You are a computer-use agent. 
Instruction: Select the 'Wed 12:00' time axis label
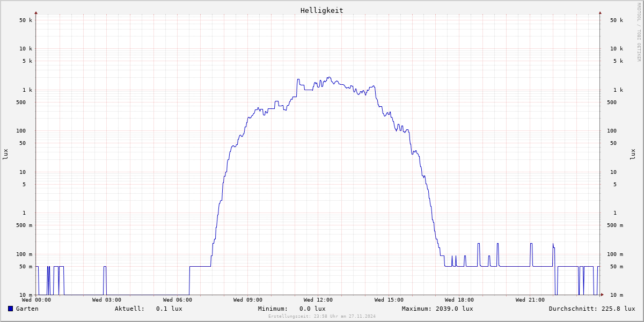tap(318, 300)
